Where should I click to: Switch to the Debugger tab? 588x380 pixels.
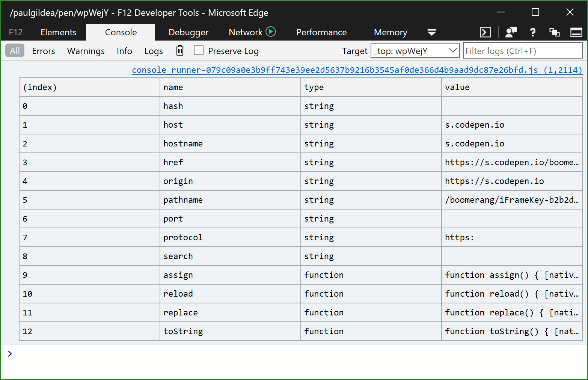pyautogui.click(x=188, y=32)
